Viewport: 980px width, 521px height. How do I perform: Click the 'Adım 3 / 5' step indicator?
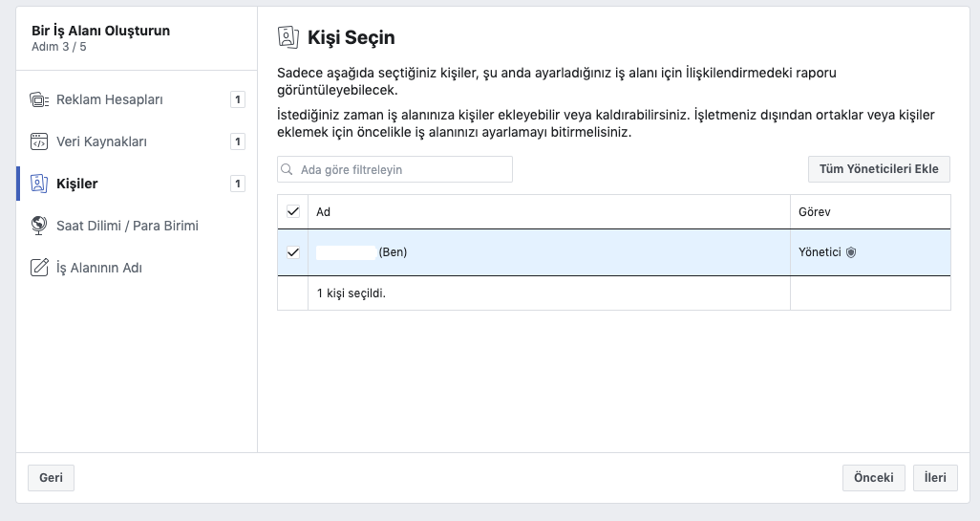point(59,46)
